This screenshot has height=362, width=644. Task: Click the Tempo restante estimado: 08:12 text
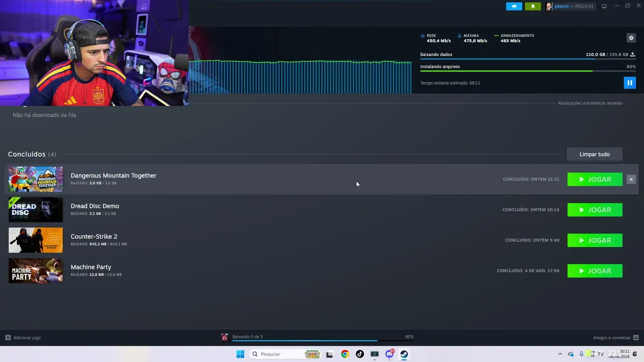[450, 83]
